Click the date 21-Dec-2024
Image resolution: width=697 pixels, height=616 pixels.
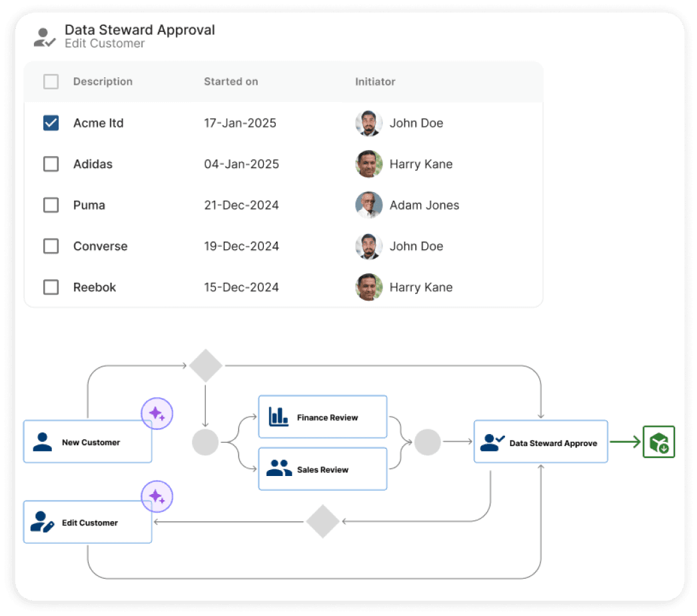241,205
